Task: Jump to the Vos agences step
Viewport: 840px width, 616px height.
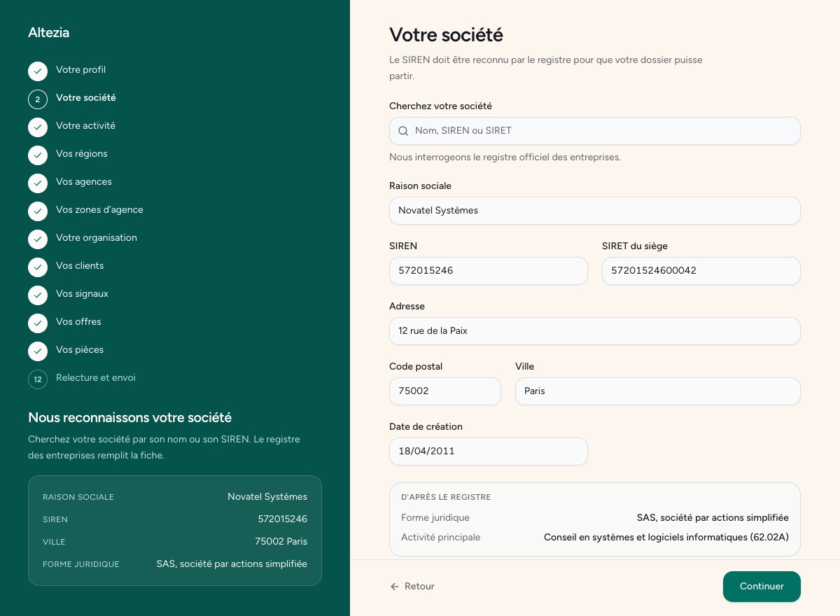Action: coord(84,182)
